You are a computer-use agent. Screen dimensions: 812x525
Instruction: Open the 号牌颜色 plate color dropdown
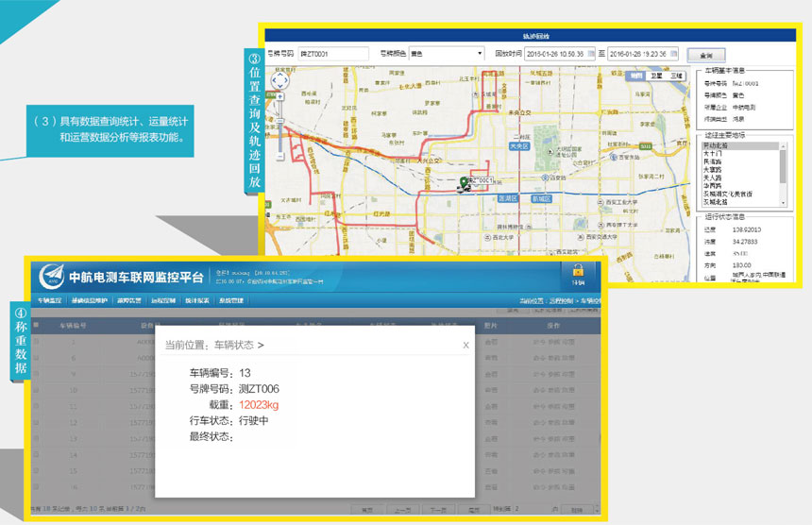pos(447,53)
